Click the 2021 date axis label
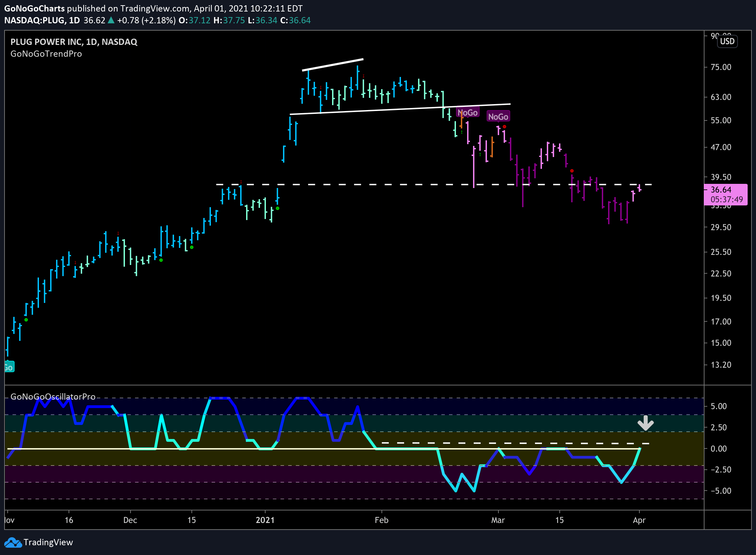The width and height of the screenshot is (756, 555). click(x=265, y=520)
